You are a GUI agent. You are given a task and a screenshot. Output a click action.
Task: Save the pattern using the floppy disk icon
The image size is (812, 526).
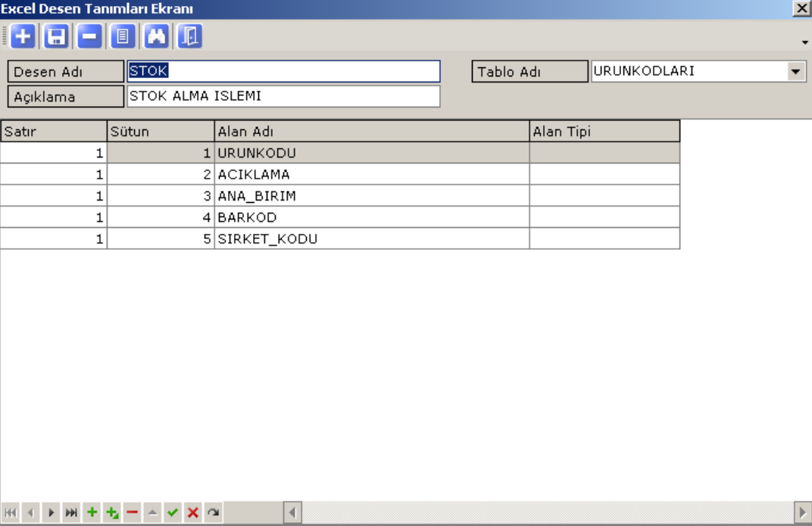click(56, 37)
